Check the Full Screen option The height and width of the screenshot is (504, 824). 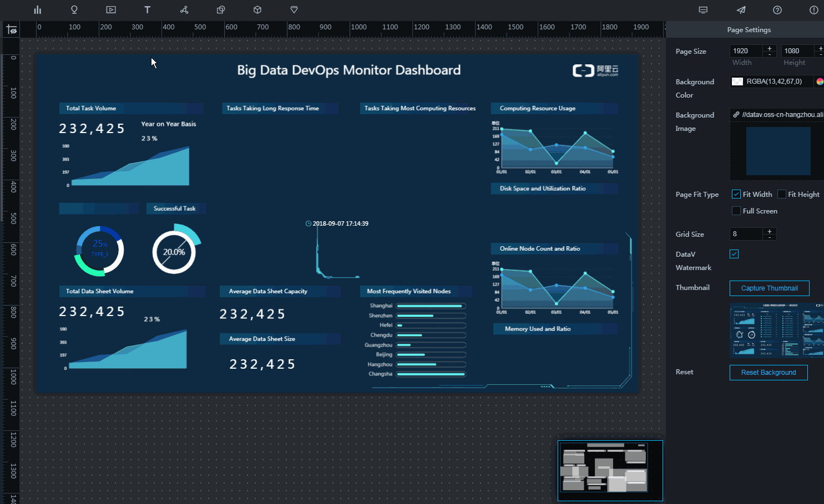736,211
